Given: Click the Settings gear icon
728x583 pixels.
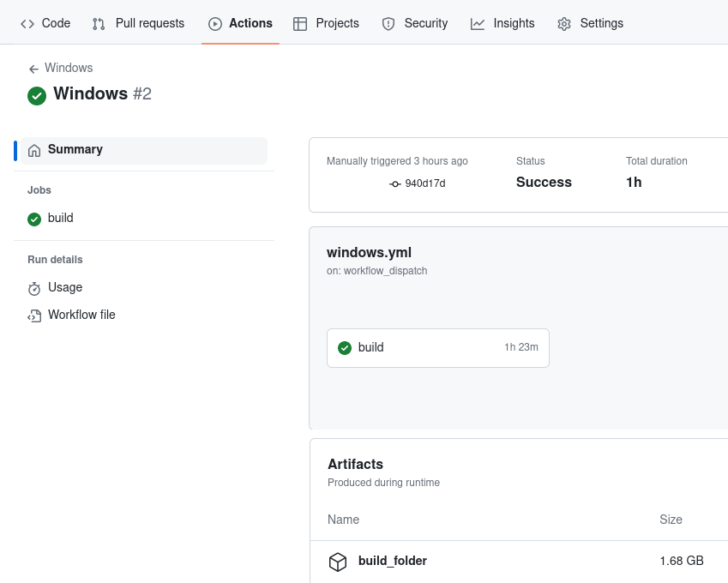Looking at the screenshot, I should coord(564,24).
